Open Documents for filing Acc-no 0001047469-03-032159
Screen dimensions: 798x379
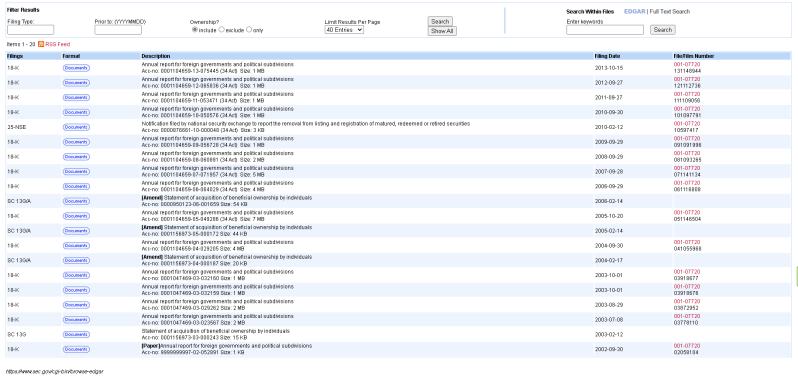click(76, 290)
